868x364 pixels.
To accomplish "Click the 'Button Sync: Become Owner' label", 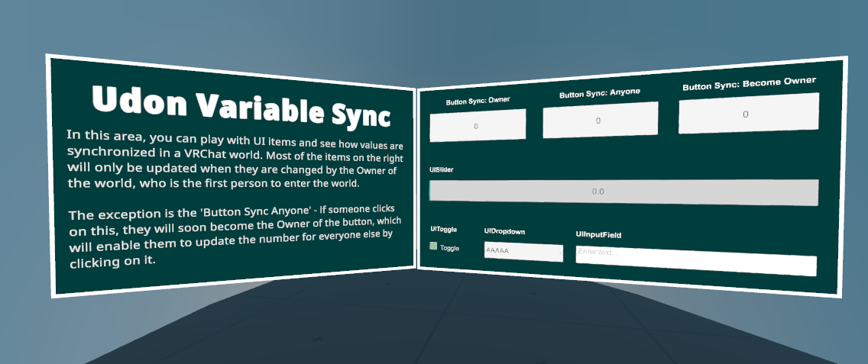I will point(749,84).
